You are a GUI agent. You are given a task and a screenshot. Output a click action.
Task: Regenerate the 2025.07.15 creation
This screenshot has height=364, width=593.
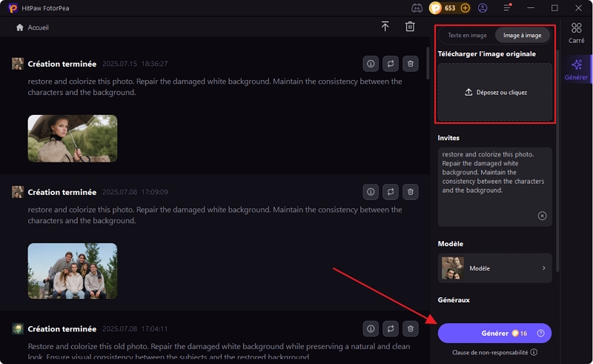tap(391, 64)
